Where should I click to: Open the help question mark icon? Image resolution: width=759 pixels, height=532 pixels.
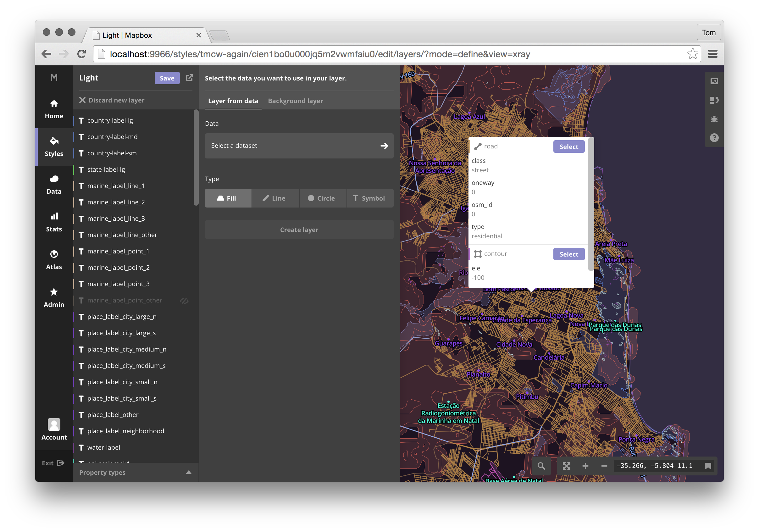point(714,137)
